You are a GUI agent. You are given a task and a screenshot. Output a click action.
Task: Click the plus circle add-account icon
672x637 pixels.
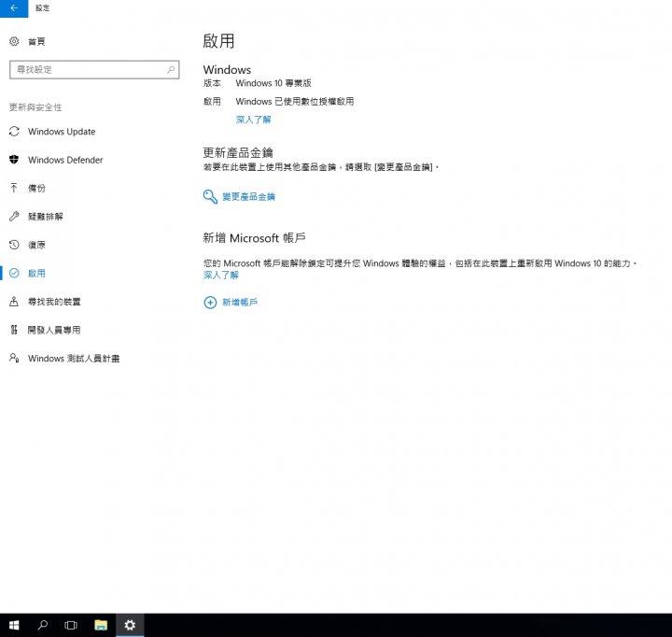pos(210,303)
